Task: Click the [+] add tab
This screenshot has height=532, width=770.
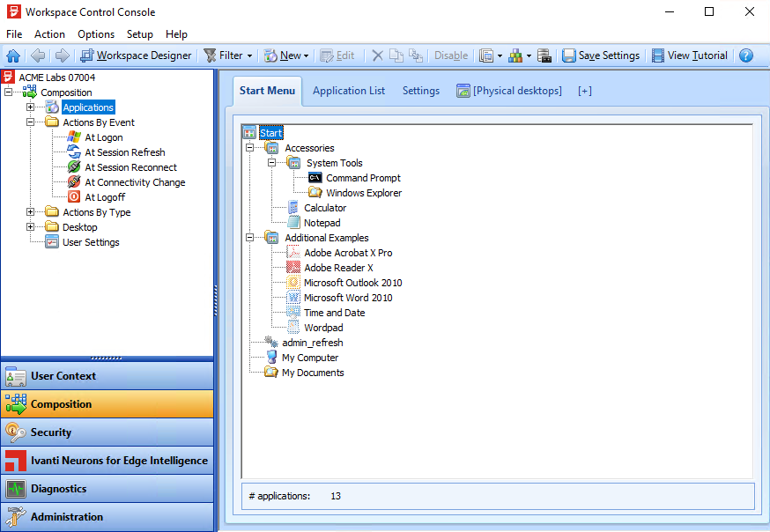Action: tap(584, 91)
